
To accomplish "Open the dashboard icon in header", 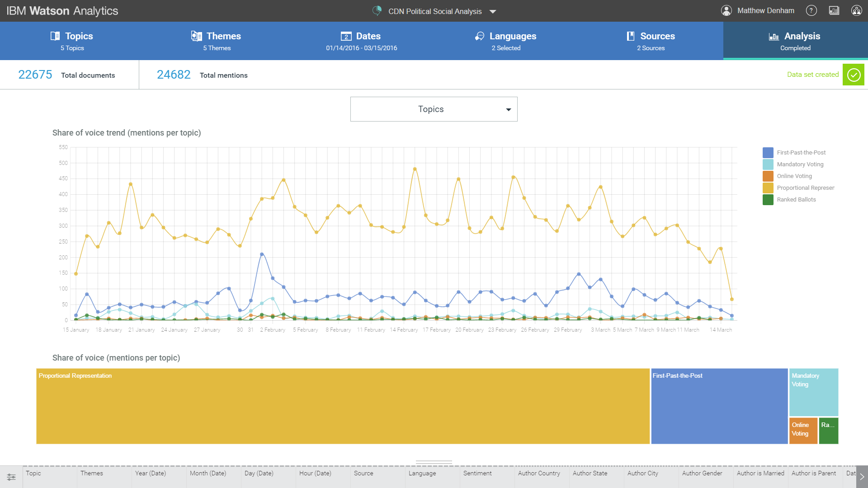I will pyautogui.click(x=834, y=10).
